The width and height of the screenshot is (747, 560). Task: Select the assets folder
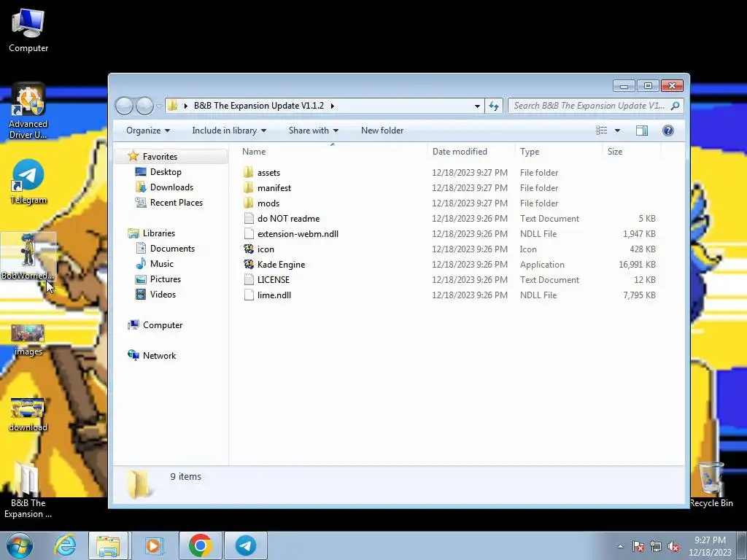(x=268, y=172)
